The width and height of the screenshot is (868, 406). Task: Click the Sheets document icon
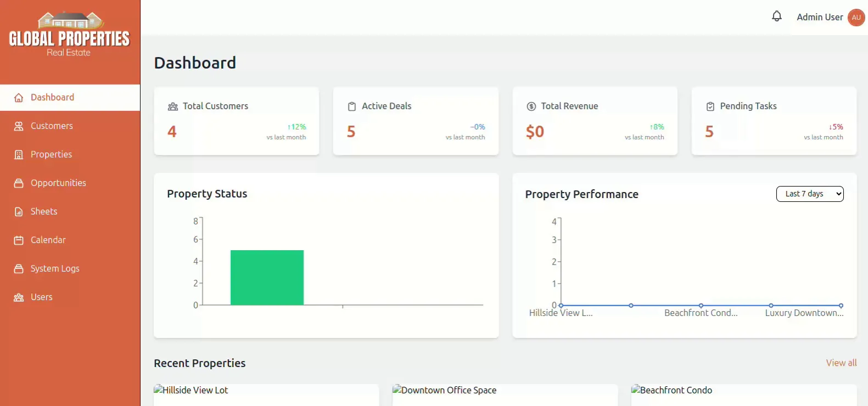[x=19, y=212]
